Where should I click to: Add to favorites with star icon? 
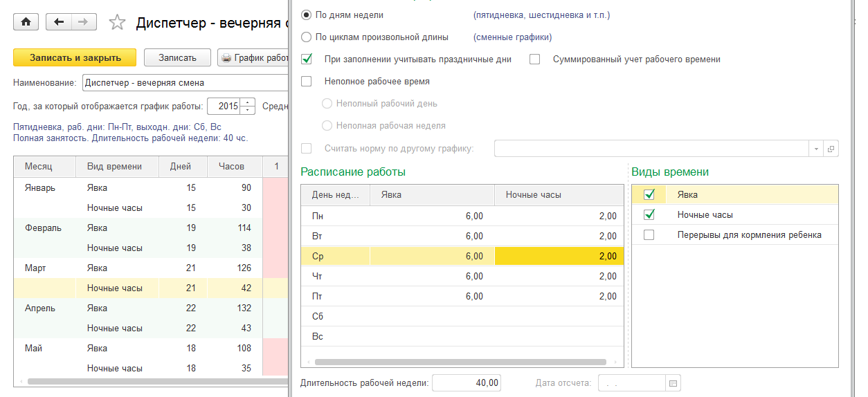click(117, 23)
